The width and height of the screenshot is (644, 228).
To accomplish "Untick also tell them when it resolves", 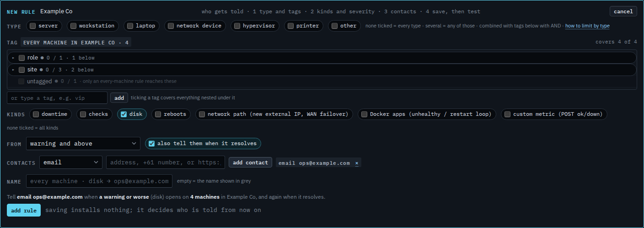I will click(151, 143).
